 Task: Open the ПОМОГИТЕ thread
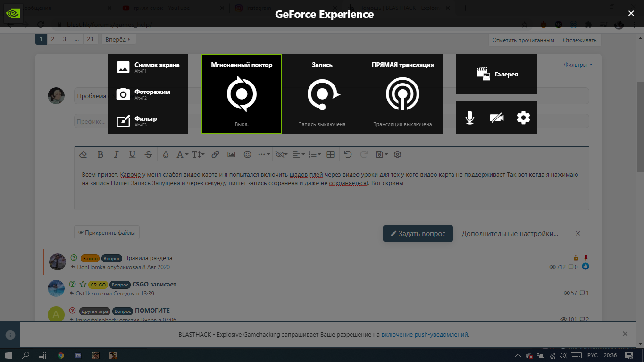click(x=152, y=311)
